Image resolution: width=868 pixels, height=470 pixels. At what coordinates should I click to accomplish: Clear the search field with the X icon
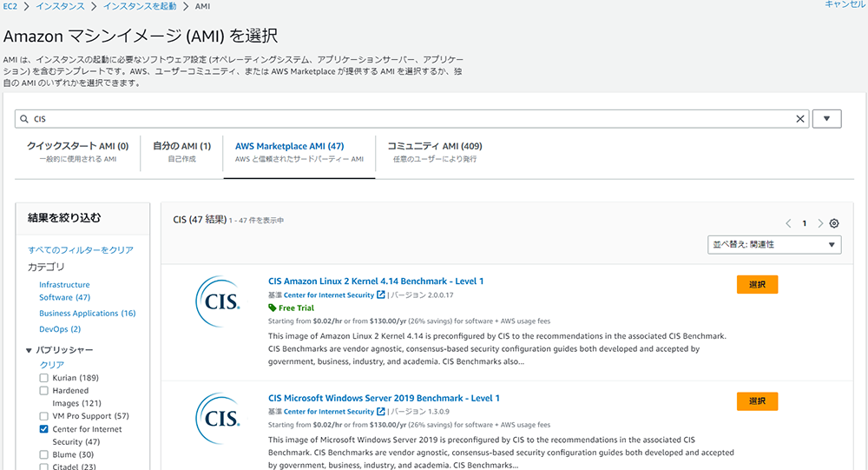(x=800, y=119)
